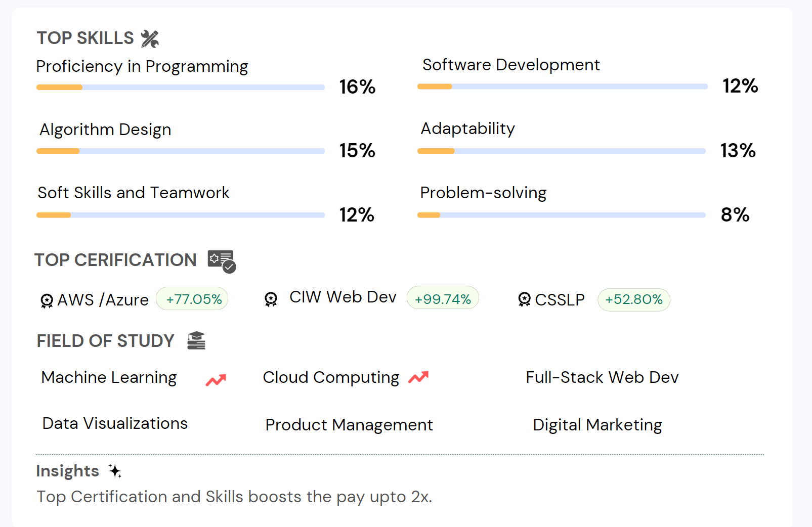The height and width of the screenshot is (527, 812).
Task: Click the award badge icon before AWS /Azure
Action: [x=47, y=300]
